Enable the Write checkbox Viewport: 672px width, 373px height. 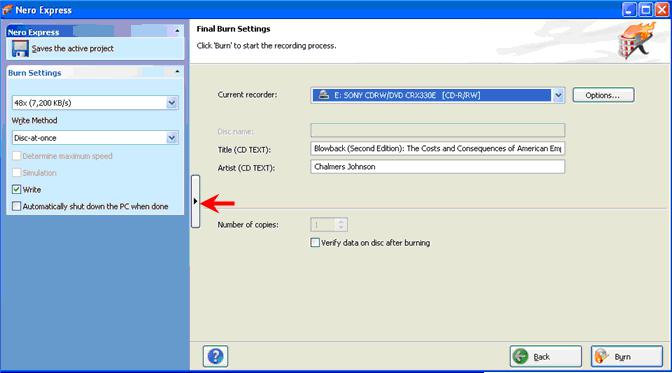16,190
